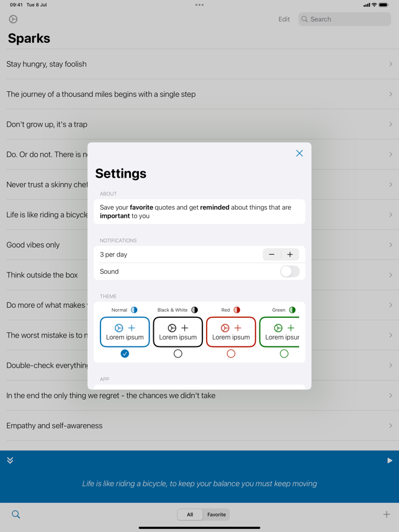Tap the three-dot multitasking control at top
This screenshot has height=532, width=399.
[x=200, y=5]
